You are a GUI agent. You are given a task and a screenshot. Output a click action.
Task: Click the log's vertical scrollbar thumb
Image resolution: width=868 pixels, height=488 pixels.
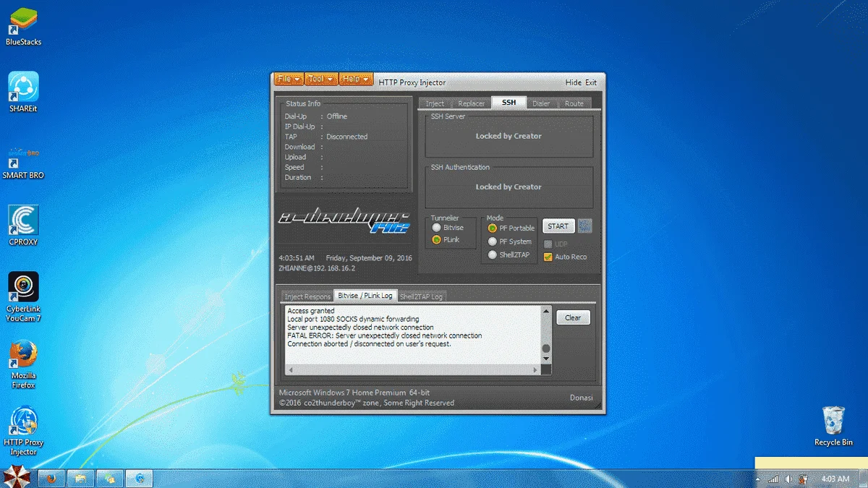pos(546,348)
